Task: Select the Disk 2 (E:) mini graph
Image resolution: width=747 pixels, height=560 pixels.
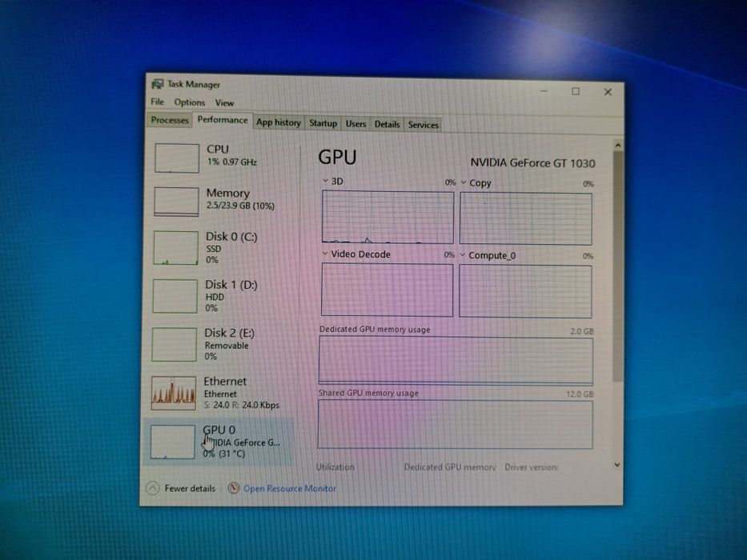Action: (175, 344)
